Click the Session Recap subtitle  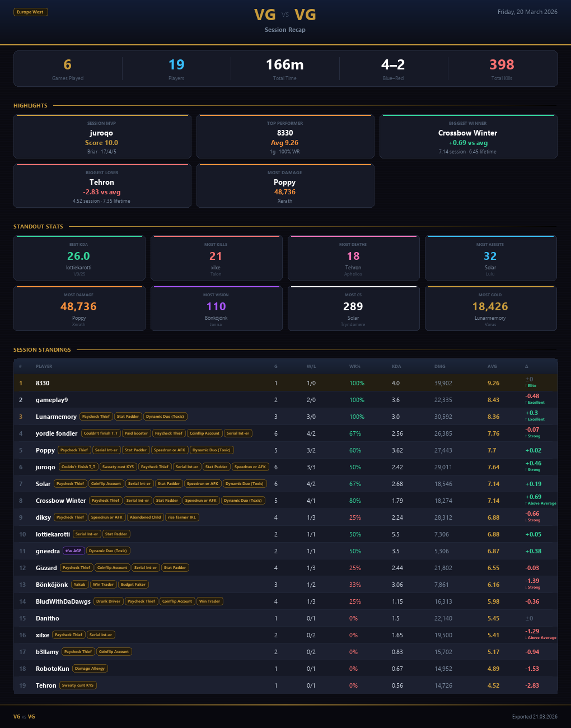285,30
